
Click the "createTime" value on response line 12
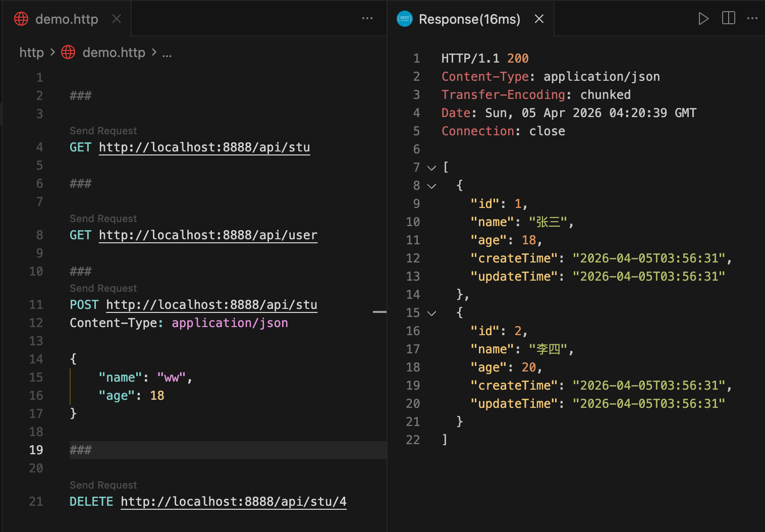(x=648, y=258)
